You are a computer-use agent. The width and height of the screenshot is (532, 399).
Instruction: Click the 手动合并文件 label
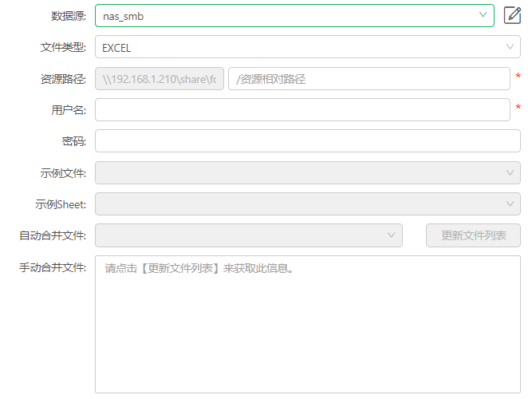point(53,267)
